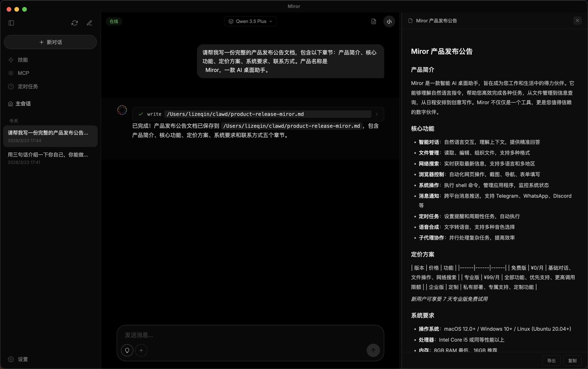Open the Qwen 3.5 Plus model dropdown
Screen dimensions: 588x369
250,21
